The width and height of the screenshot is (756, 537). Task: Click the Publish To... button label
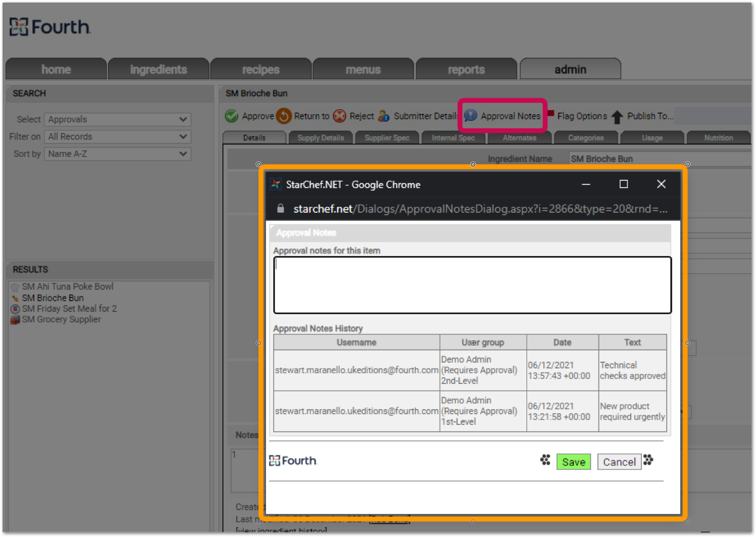tap(650, 116)
